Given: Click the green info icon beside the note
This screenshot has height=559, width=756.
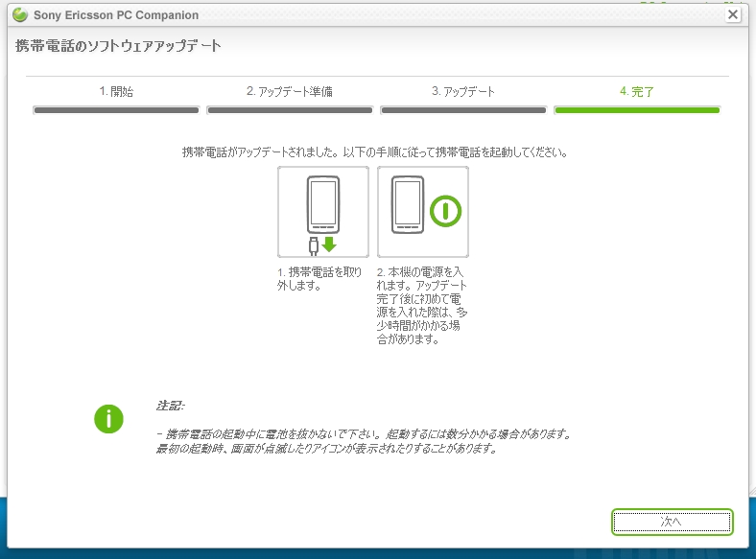Looking at the screenshot, I should (108, 419).
